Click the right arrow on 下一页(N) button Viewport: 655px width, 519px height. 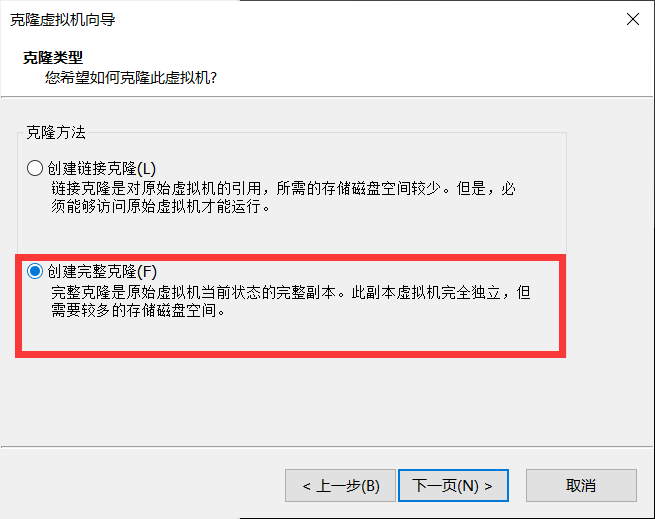click(x=488, y=486)
